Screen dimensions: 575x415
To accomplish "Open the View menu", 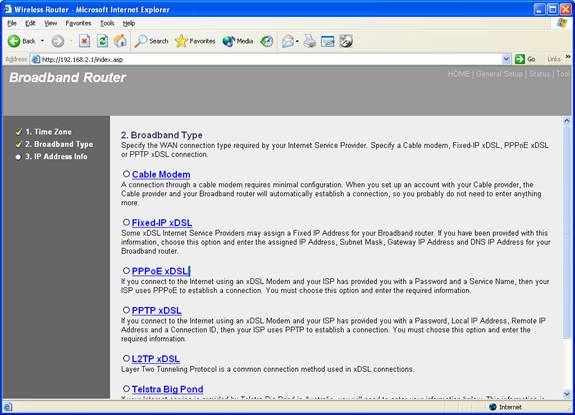I will pyautogui.click(x=51, y=23).
